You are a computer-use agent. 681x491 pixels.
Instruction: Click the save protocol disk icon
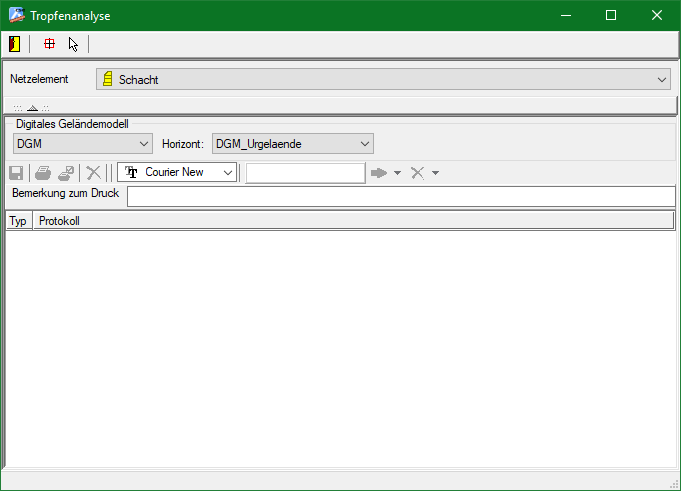coord(16,173)
